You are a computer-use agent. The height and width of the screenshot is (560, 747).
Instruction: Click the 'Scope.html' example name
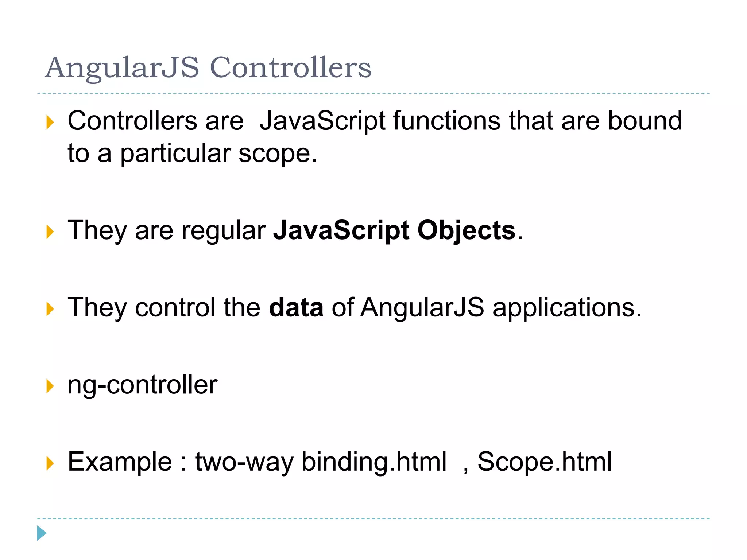[x=545, y=462]
